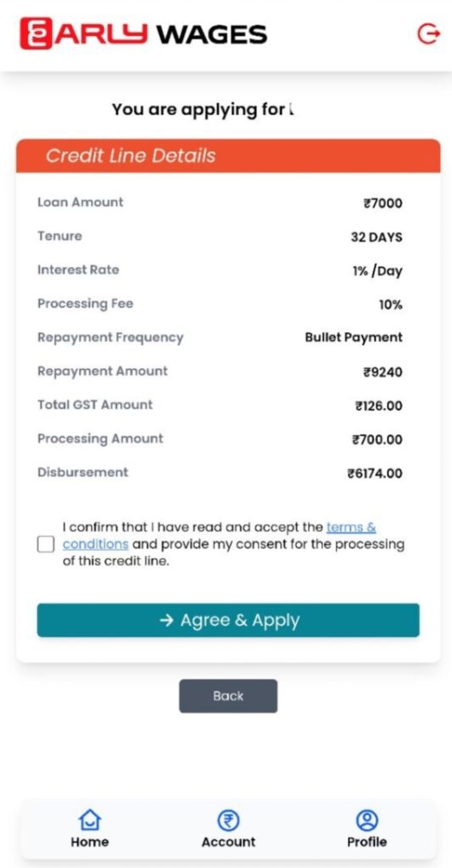Viewport: 452px width, 868px height.
Task: Click the Early Wages logo
Action: point(143,34)
